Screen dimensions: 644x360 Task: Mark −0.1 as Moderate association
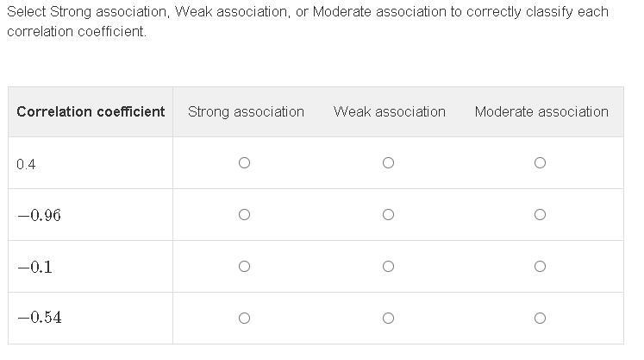point(540,267)
